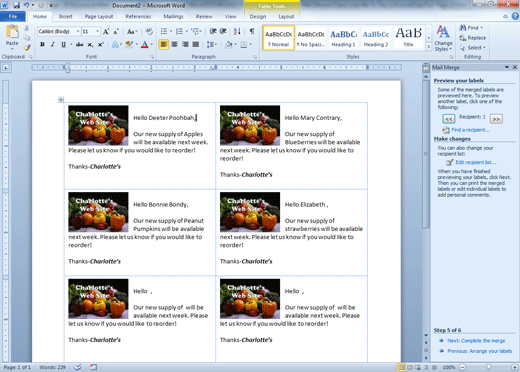
Task: Switch to the Insert tab
Action: coord(66,16)
